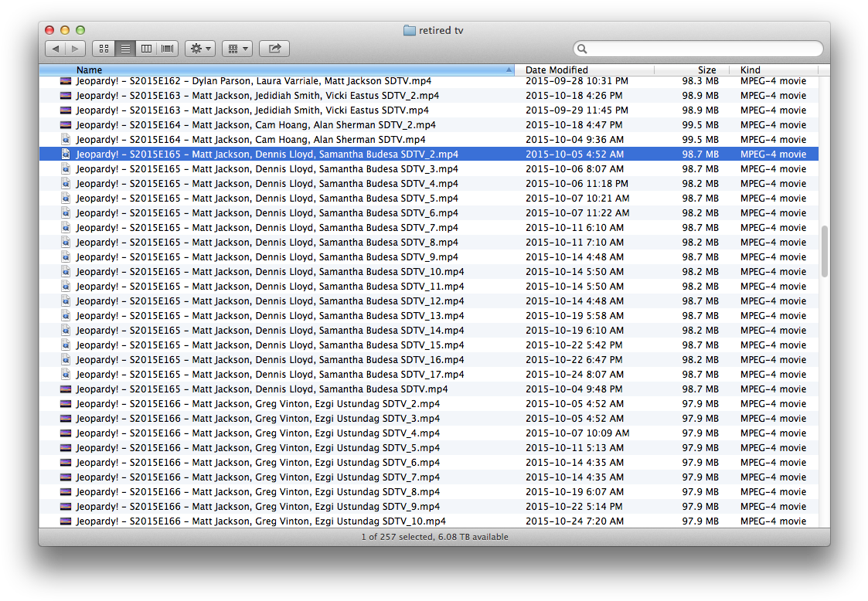Sort files by the Kind column header
The image size is (868, 601).
(x=774, y=70)
